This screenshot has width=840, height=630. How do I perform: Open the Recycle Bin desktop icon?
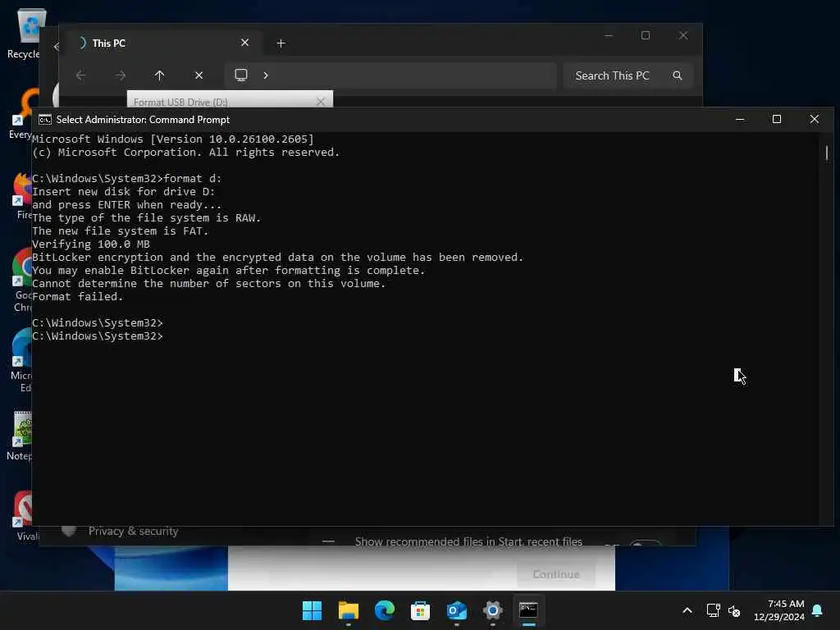click(30, 33)
